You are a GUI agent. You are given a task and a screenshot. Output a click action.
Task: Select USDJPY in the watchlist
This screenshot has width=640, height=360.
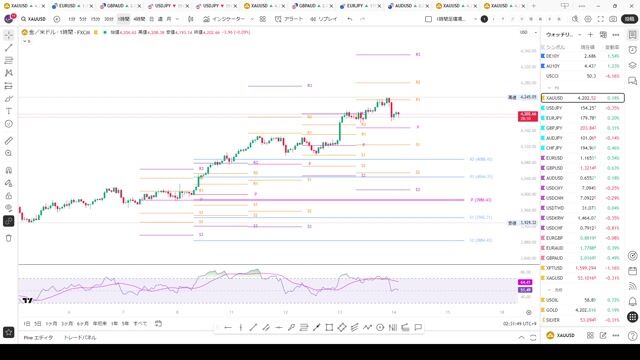(582, 108)
